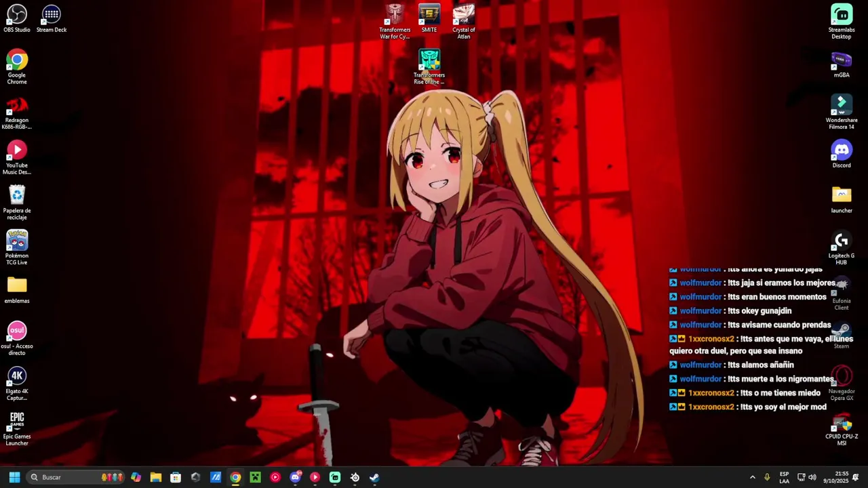Click chat message "!tts eran buenos momentos"

tap(776, 297)
